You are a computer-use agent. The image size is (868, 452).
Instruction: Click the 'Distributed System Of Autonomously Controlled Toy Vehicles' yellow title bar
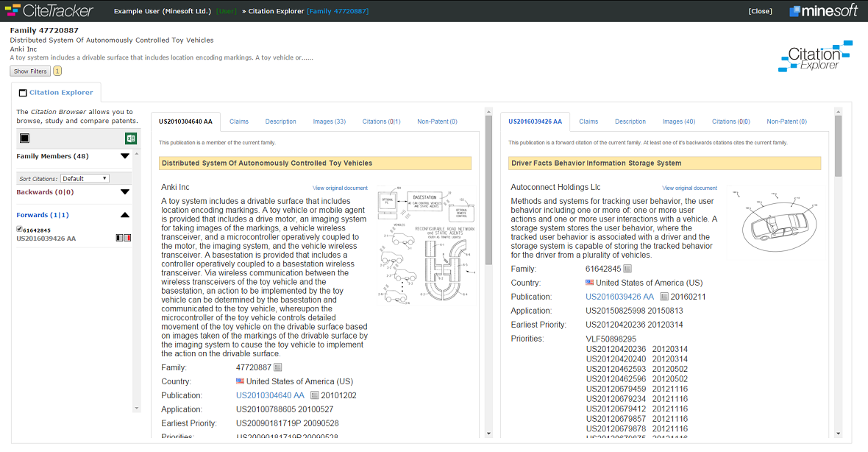[x=315, y=163]
